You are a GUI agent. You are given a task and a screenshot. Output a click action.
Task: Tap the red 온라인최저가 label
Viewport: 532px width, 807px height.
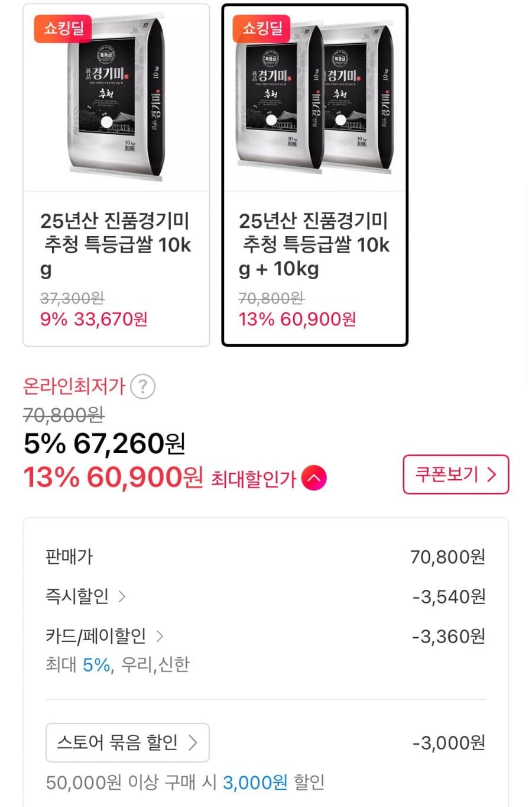click(x=74, y=387)
